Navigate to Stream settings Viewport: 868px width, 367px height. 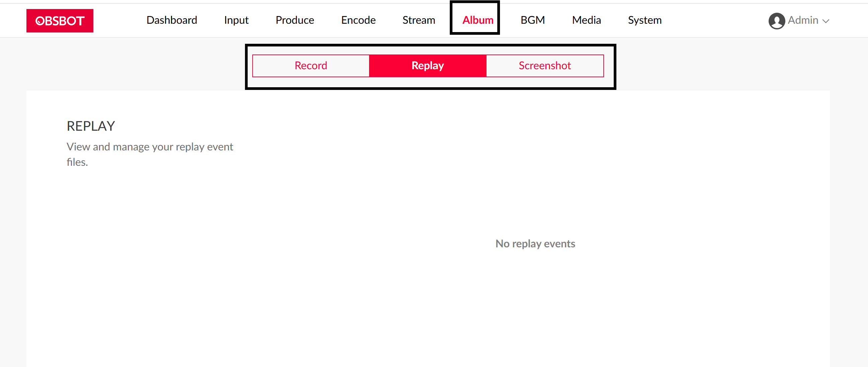[x=420, y=20]
